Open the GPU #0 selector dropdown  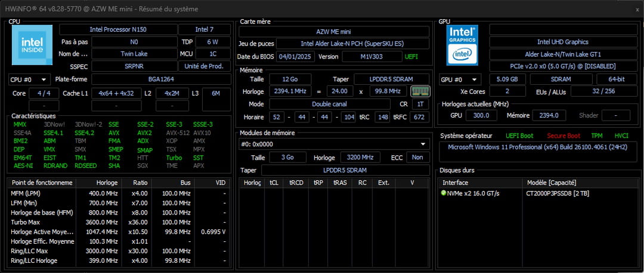(460, 79)
